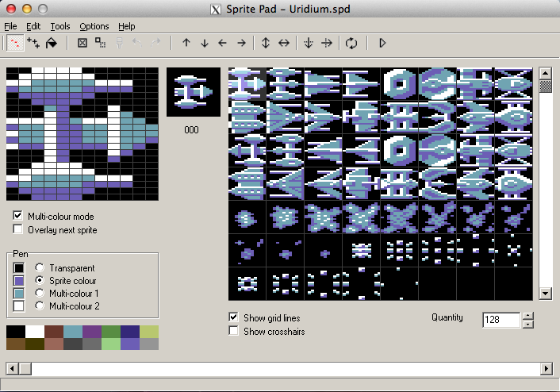The height and width of the screenshot is (392, 560).
Task: Click the sprite sheet scrollbar down arrow
Action: tap(546, 294)
